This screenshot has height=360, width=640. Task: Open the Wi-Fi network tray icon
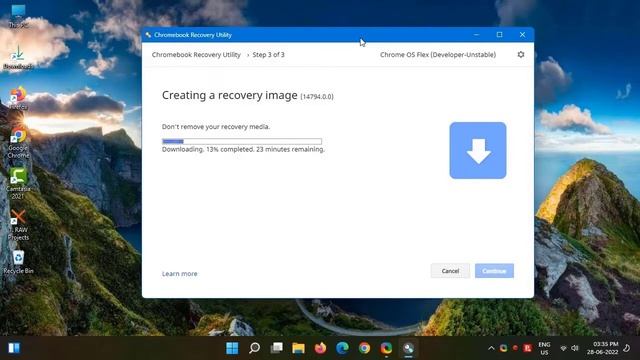563,348
